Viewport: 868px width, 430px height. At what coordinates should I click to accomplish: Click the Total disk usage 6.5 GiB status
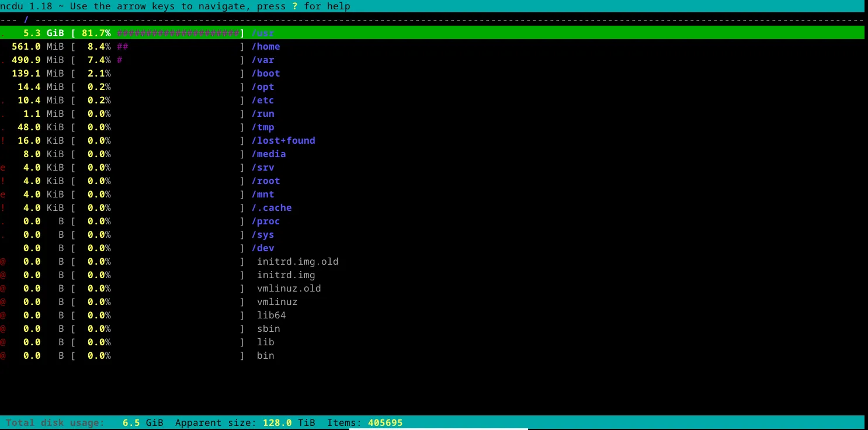[x=85, y=422]
